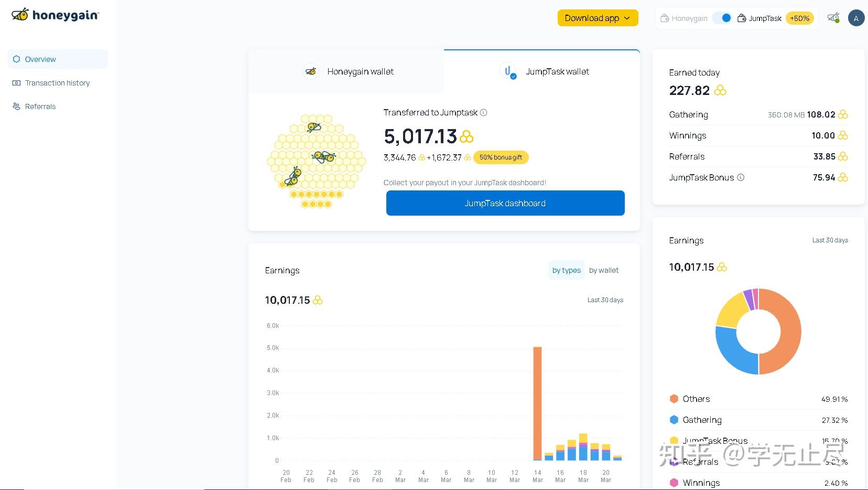Screen dimensions: 868x490
Task: Click the JumpTask logo on wallet tab
Action: (508, 71)
